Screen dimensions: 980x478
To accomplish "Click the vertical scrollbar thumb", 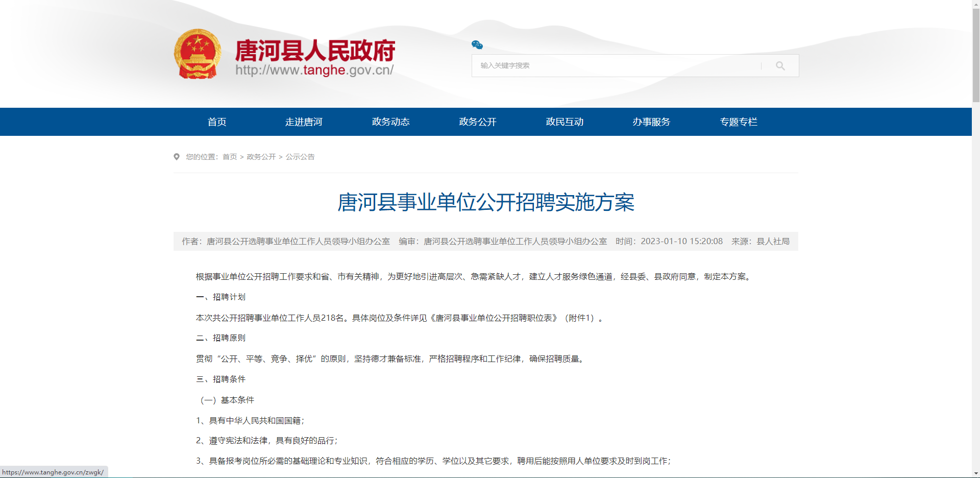I will point(976,55).
